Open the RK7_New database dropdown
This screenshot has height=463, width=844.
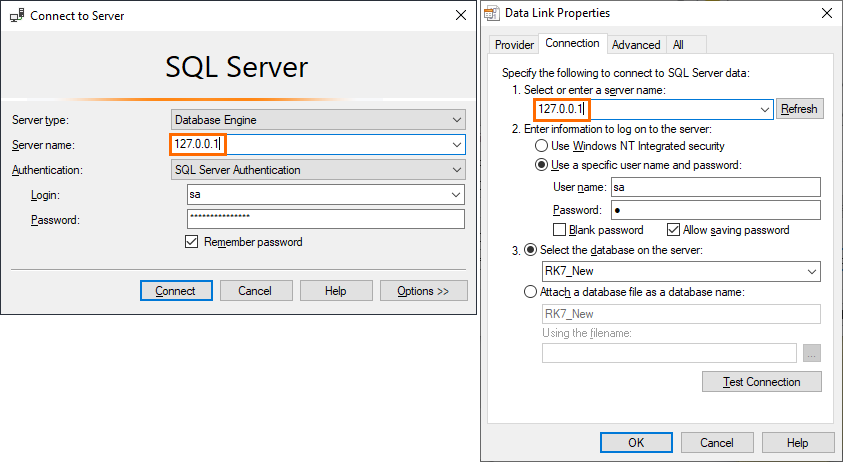click(812, 271)
